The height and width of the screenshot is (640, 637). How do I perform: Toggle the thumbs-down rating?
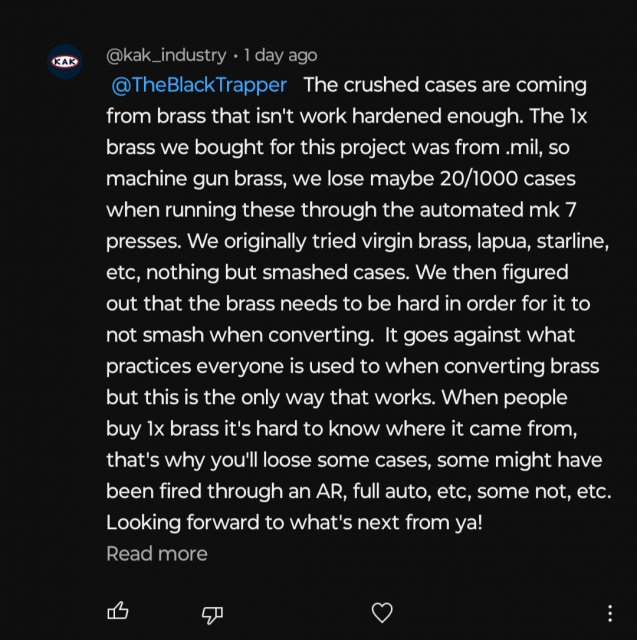(212, 611)
